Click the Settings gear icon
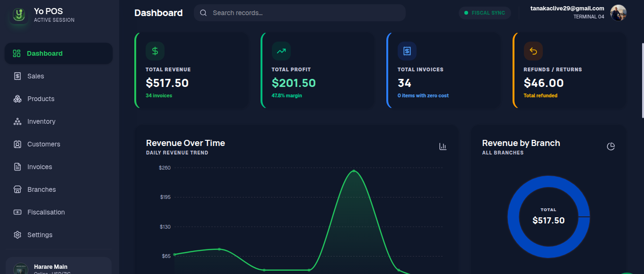This screenshot has width=644, height=274. pos(17,235)
